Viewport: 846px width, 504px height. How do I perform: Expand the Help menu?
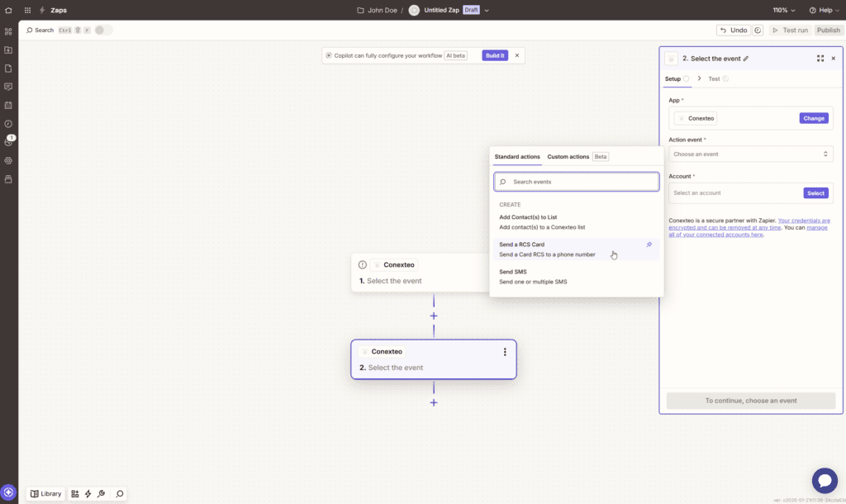pyautogui.click(x=825, y=10)
